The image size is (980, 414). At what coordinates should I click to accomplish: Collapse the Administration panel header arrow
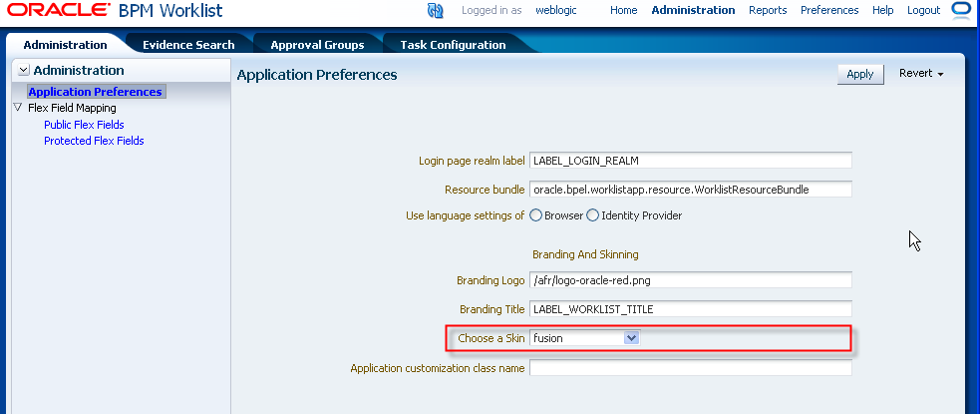24,70
